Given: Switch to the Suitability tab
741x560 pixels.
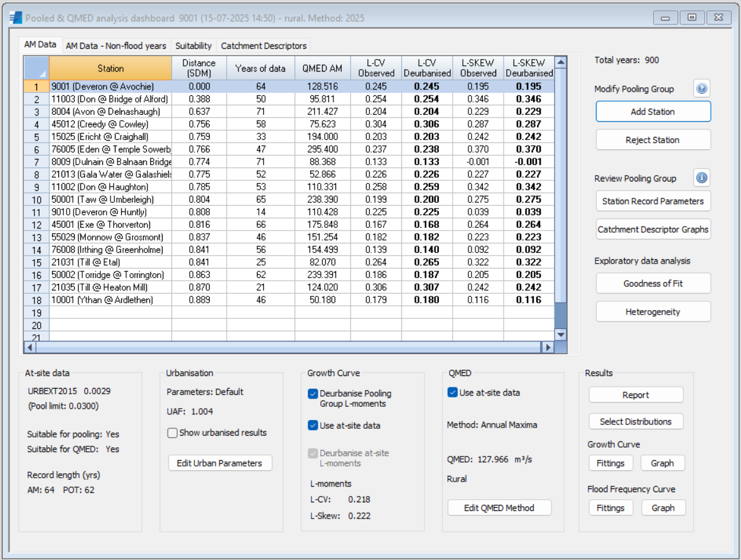Looking at the screenshot, I should pos(193,46).
